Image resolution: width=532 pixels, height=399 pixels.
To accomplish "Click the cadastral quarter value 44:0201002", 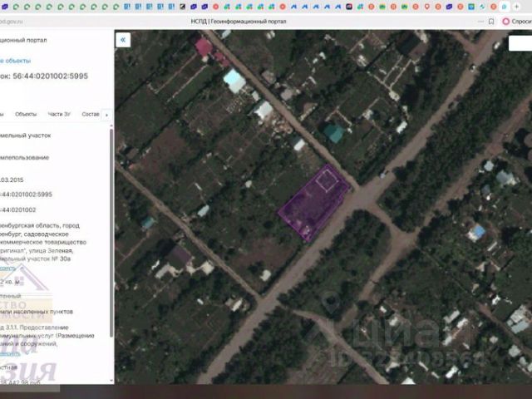I will pyautogui.click(x=18, y=210).
